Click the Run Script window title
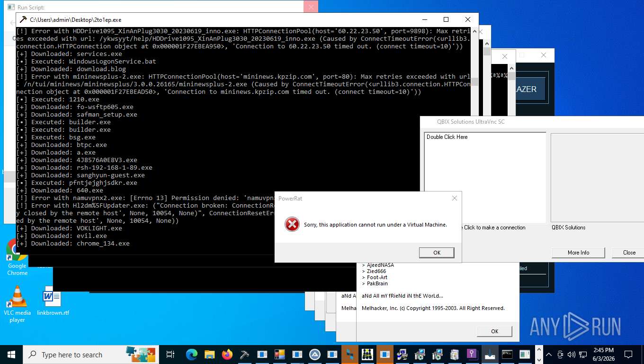The width and height of the screenshot is (644, 364). [31, 7]
